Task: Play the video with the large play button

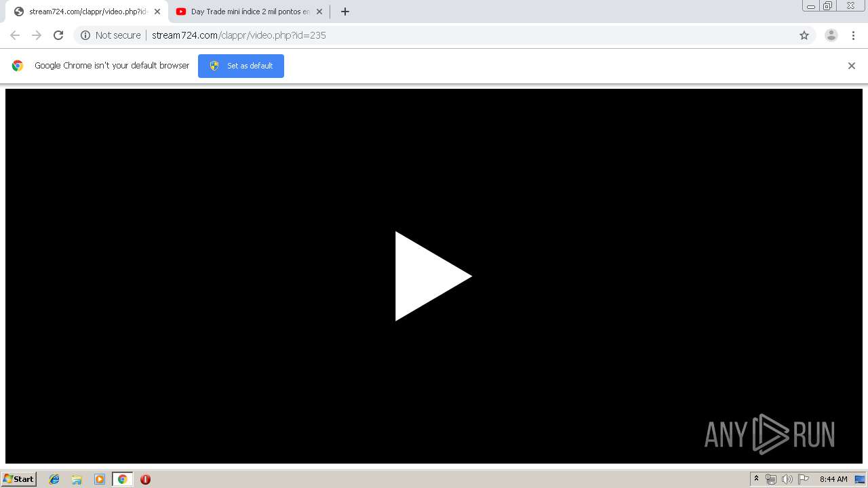Action: click(433, 276)
